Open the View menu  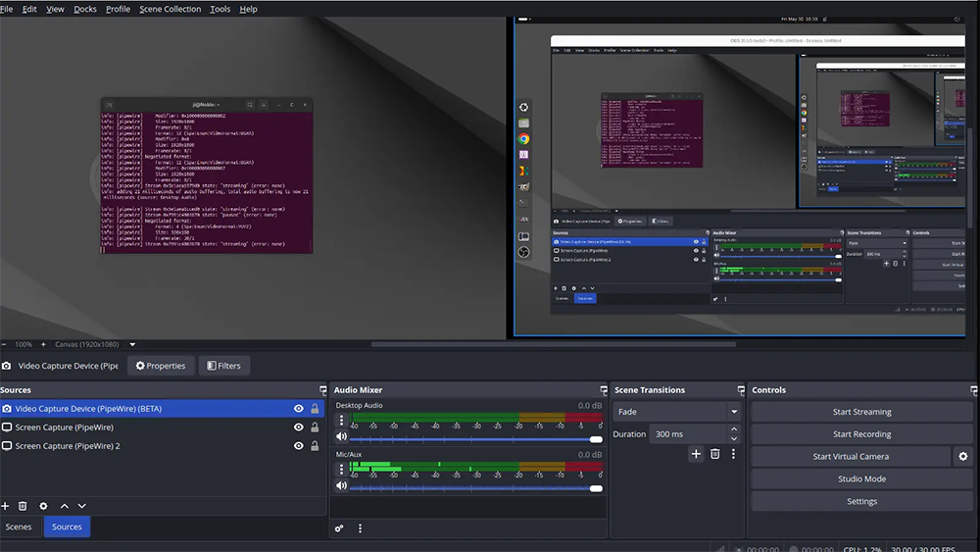click(x=55, y=9)
